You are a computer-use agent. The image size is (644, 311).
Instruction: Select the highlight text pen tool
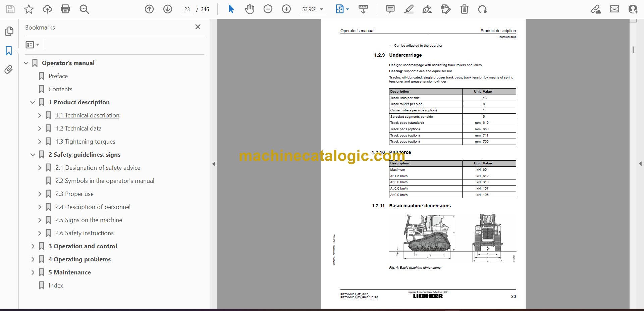[x=409, y=9]
